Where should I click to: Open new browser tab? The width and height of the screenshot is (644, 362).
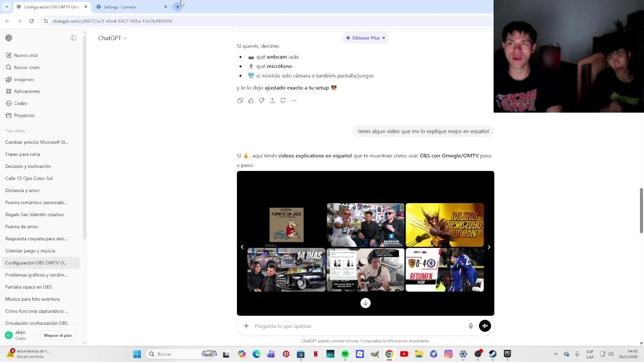[x=177, y=7]
